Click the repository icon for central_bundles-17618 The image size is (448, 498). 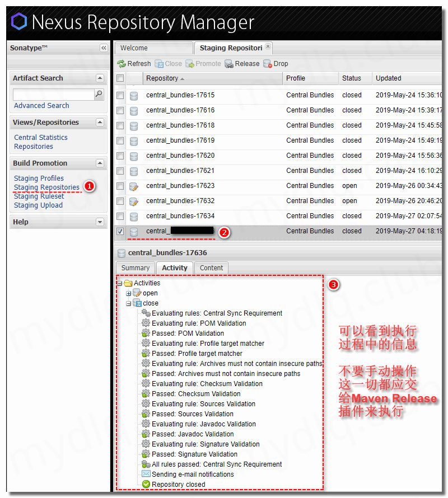[x=134, y=126]
